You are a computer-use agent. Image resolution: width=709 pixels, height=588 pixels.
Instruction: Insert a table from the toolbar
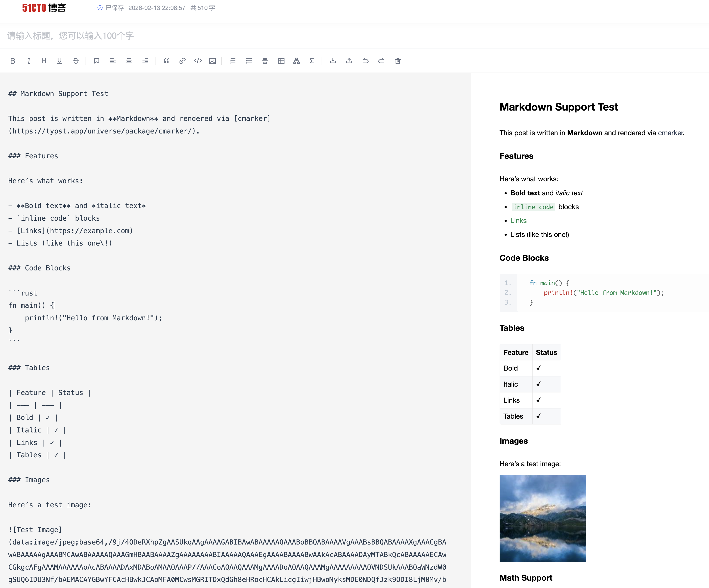tap(281, 61)
